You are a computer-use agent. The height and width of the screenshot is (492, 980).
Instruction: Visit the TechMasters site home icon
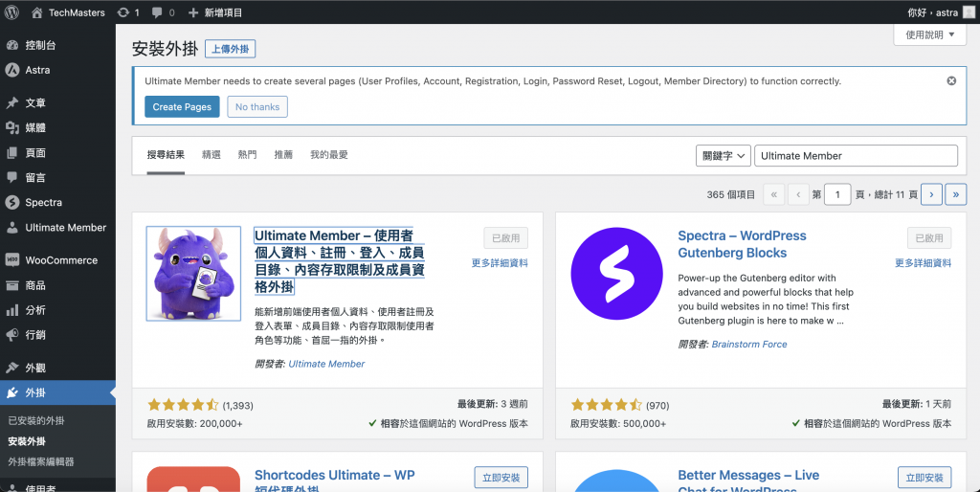pyautogui.click(x=37, y=12)
